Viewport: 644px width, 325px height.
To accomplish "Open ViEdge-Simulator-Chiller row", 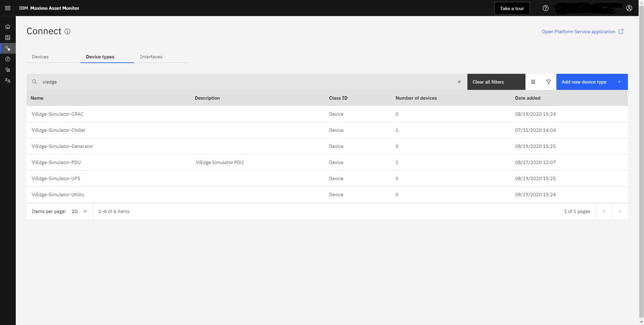I will click(327, 130).
